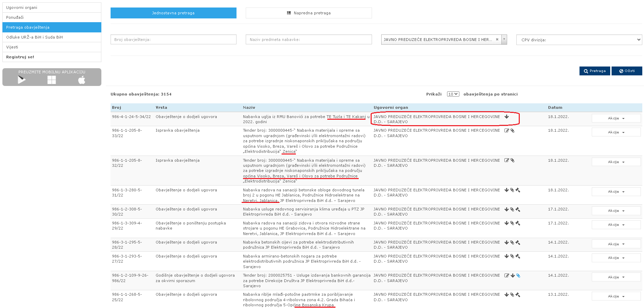The height and width of the screenshot is (308, 644).
Task: Go to Ponuđači in the sidebar
Action: coord(52,17)
